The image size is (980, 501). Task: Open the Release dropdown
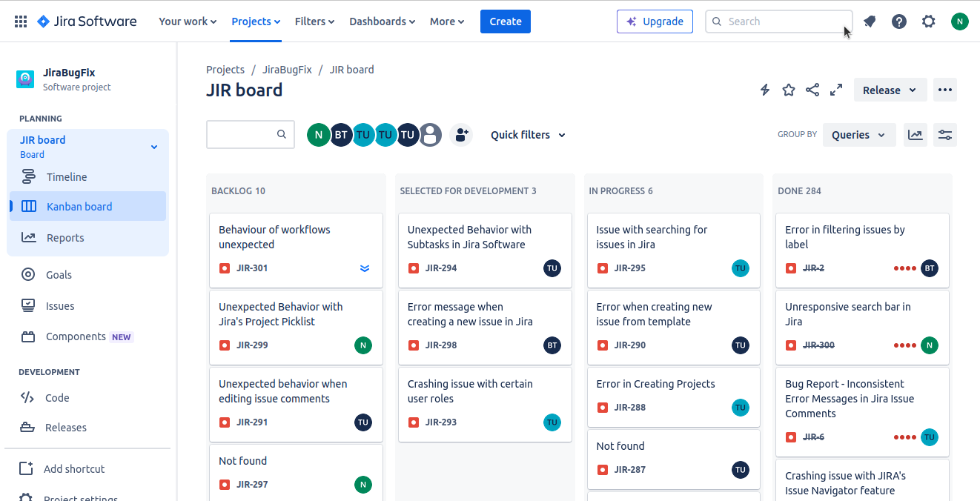click(890, 90)
